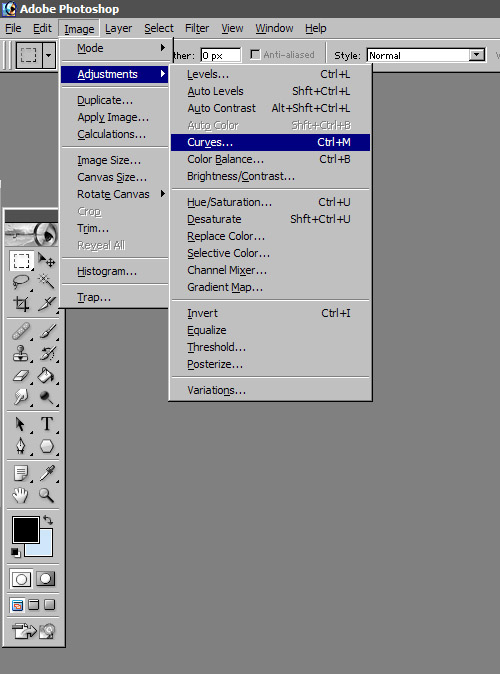Open the background color picker
Screen dimensions: 500x674
46,546
